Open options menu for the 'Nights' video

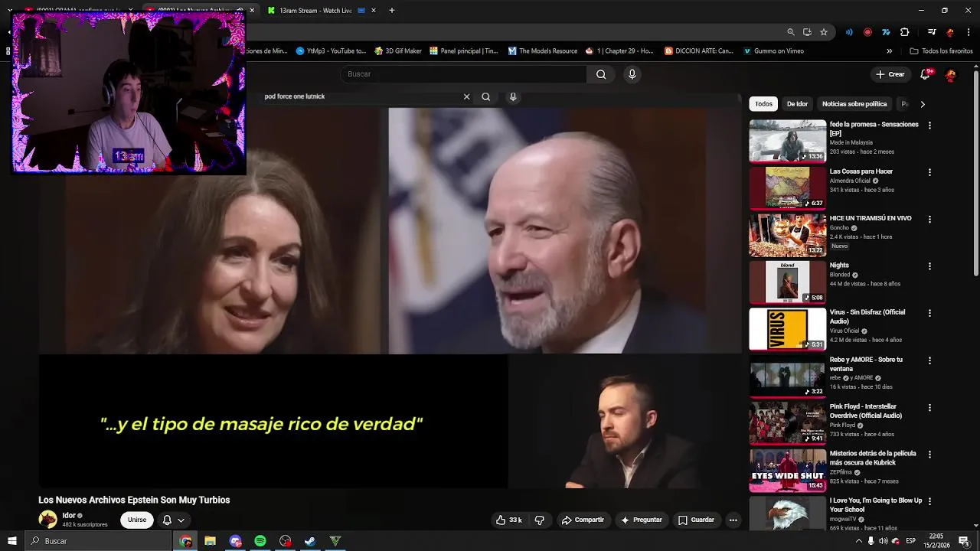pyautogui.click(x=929, y=266)
